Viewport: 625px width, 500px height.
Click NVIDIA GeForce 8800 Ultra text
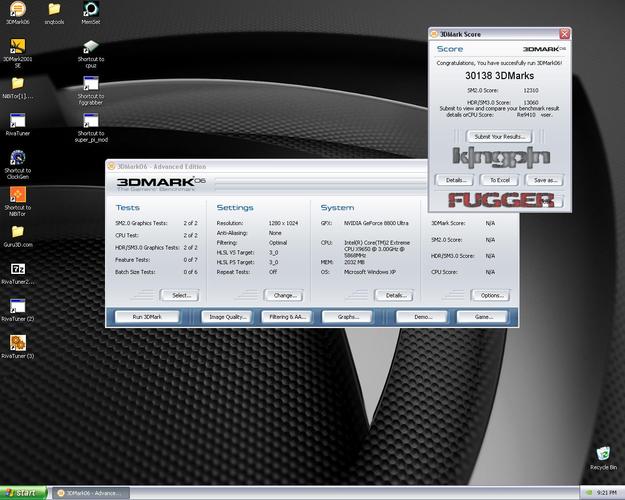376,223
